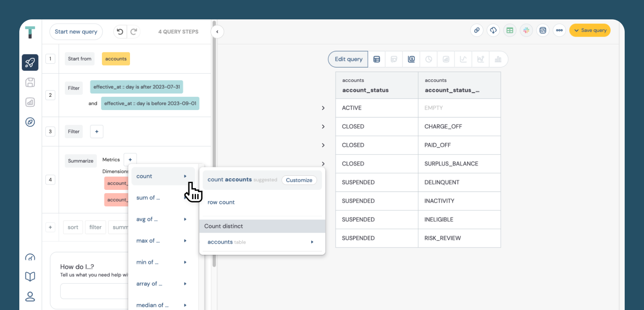
Task: Edit the 'day is before 2023-09-01' filter
Action: pos(150,103)
